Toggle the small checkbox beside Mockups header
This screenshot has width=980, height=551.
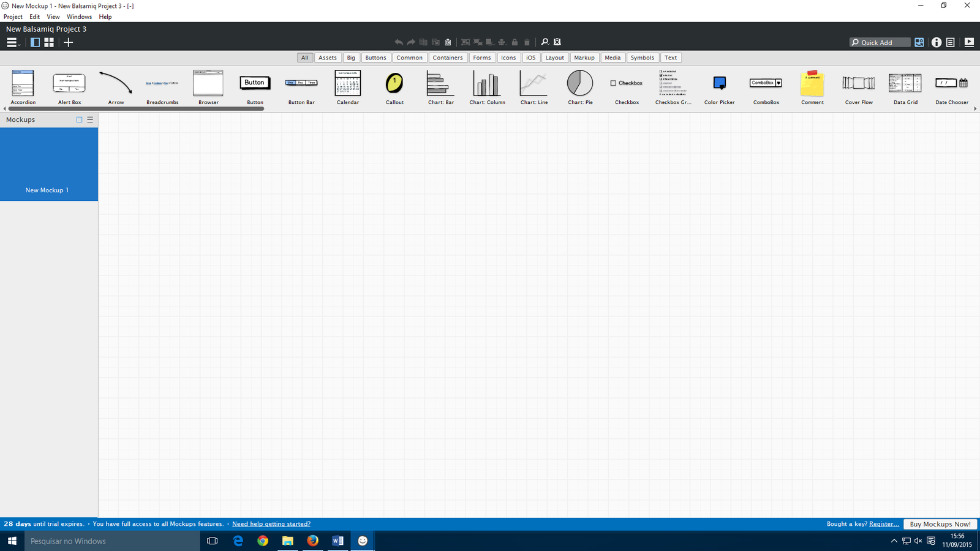point(78,119)
